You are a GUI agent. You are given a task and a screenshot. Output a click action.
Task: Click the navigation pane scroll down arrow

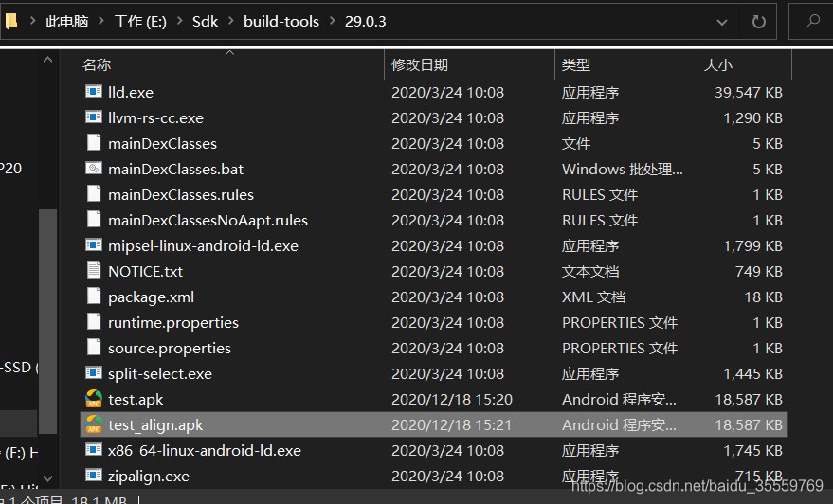47,478
